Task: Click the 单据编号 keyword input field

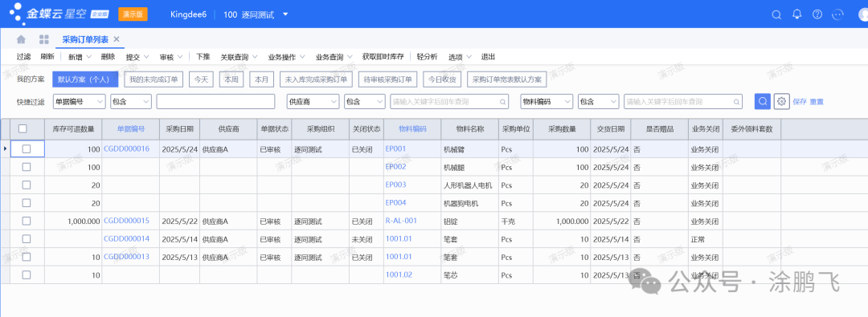Action: coord(215,102)
